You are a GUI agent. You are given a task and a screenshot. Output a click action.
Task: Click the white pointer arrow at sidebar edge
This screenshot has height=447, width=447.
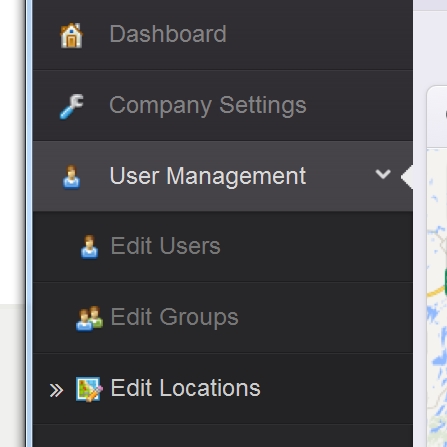tap(407, 177)
